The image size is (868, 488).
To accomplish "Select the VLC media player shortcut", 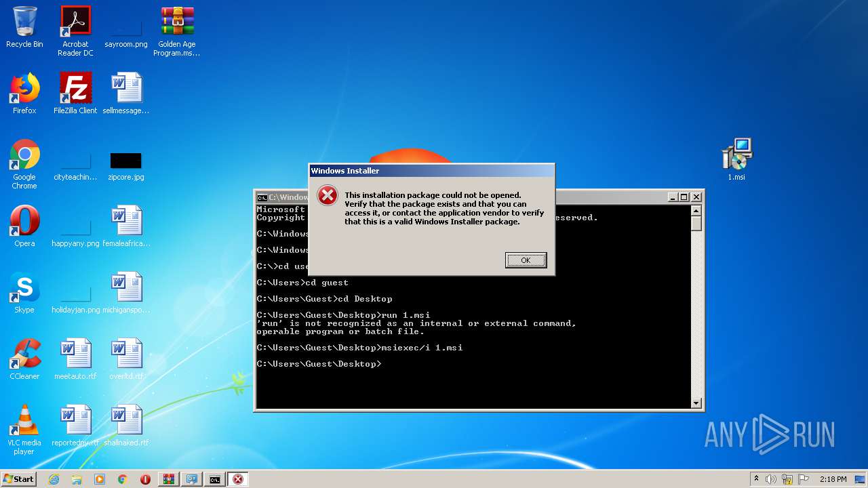I will [x=24, y=430].
